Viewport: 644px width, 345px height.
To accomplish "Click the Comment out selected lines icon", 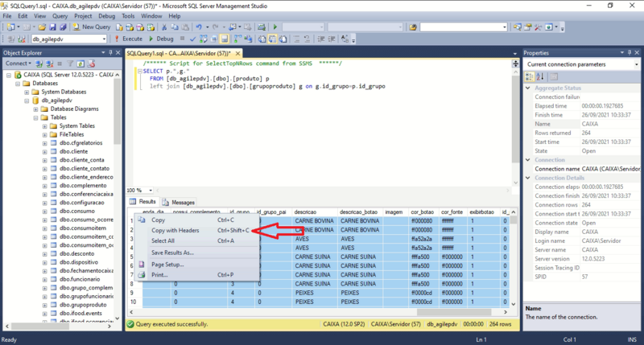I will click(296, 39).
